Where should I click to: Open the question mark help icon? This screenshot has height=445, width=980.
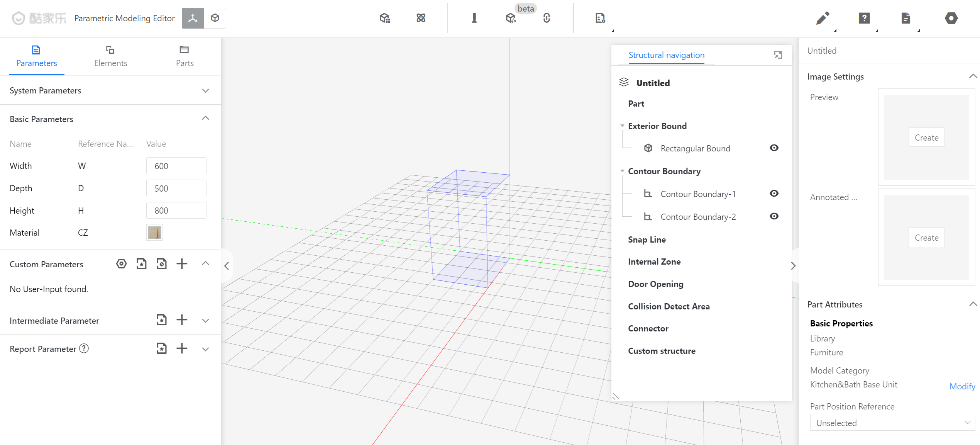point(864,18)
